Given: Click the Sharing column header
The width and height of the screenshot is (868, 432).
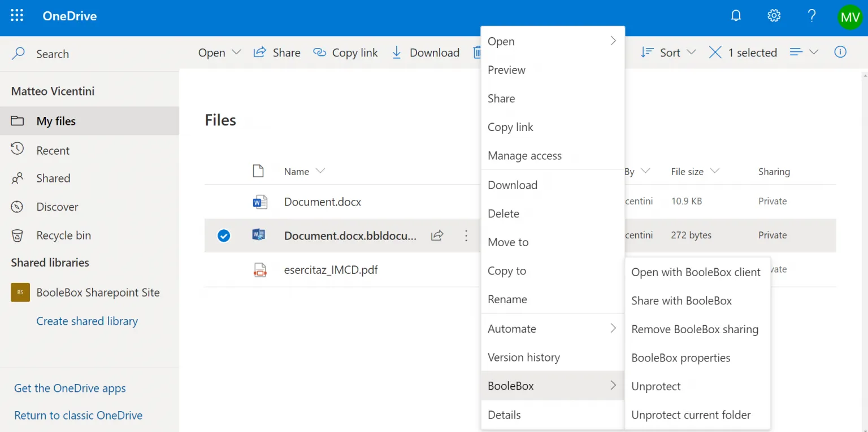Looking at the screenshot, I should (x=774, y=172).
